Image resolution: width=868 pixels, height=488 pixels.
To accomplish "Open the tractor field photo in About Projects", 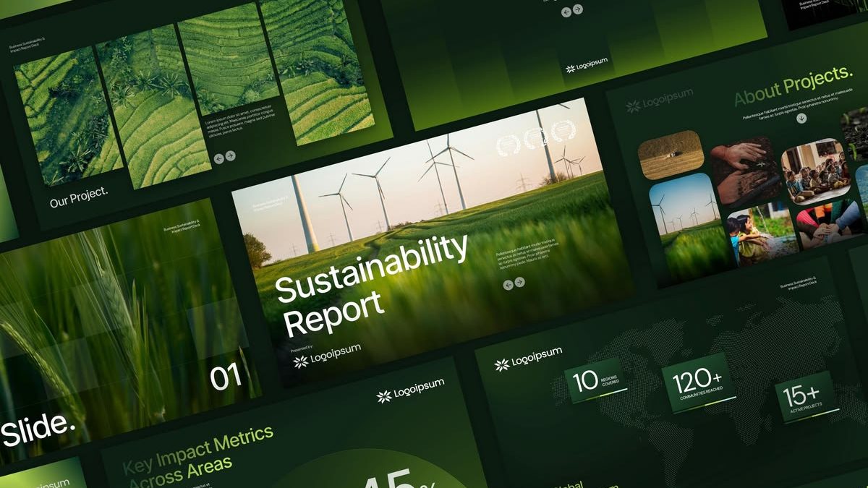I will coord(671,155).
